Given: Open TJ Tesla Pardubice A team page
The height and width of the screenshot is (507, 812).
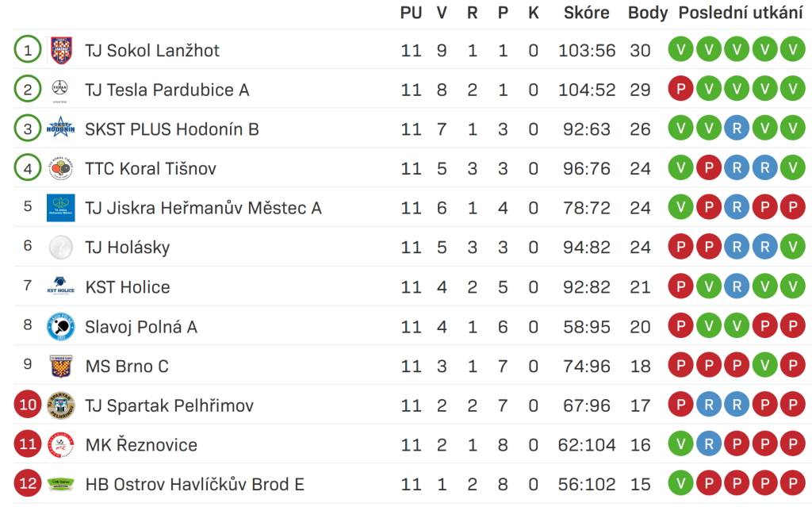Looking at the screenshot, I should coord(167,90).
